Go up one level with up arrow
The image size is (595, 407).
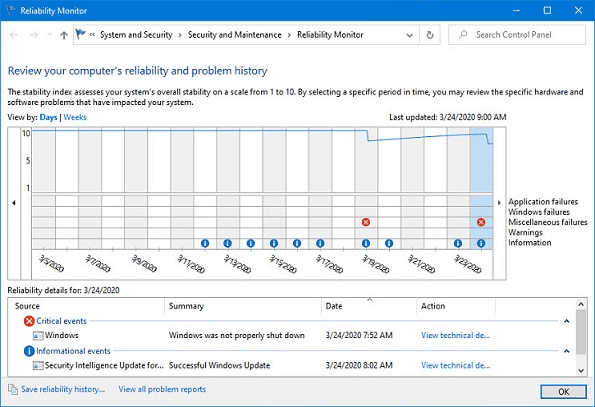[64, 35]
